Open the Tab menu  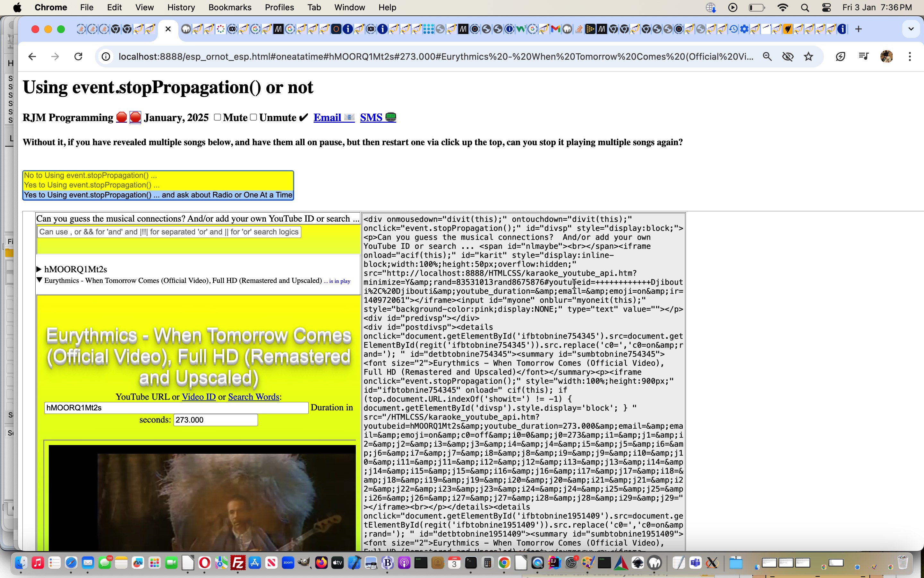[x=314, y=8]
